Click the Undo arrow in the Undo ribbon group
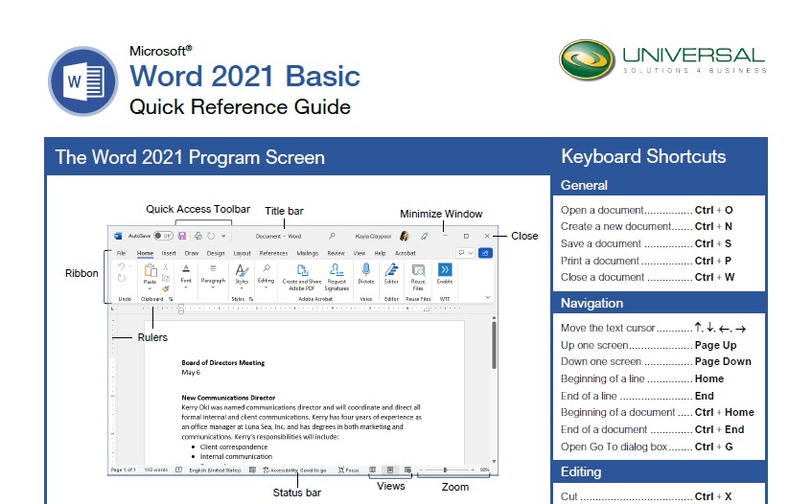This screenshot has width=812, height=504. pos(121,266)
